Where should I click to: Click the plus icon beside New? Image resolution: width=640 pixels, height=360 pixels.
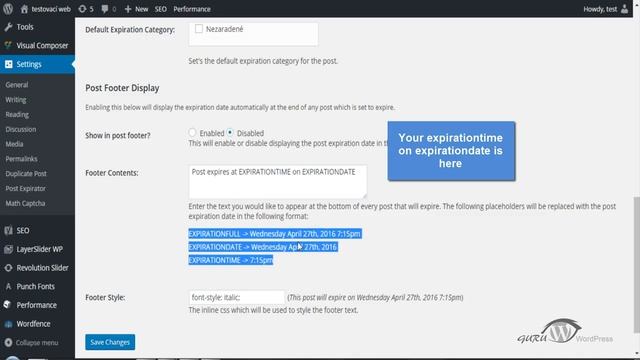pyautogui.click(x=128, y=9)
